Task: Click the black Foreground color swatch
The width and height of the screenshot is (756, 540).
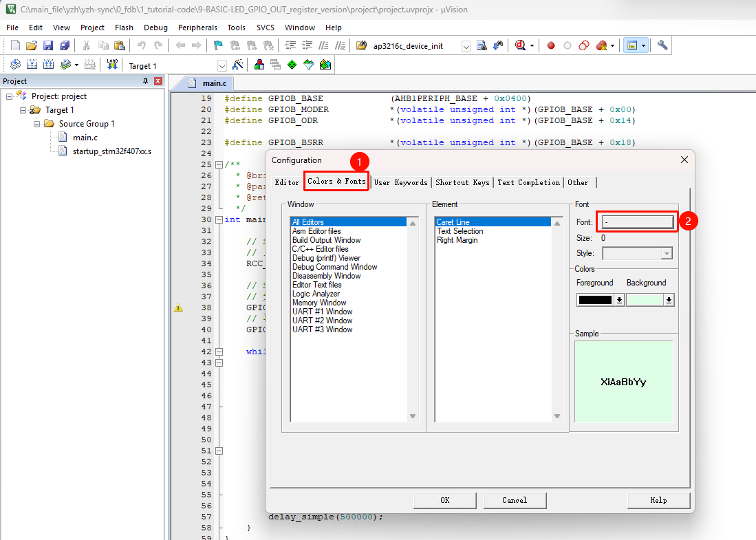Action: click(x=594, y=300)
